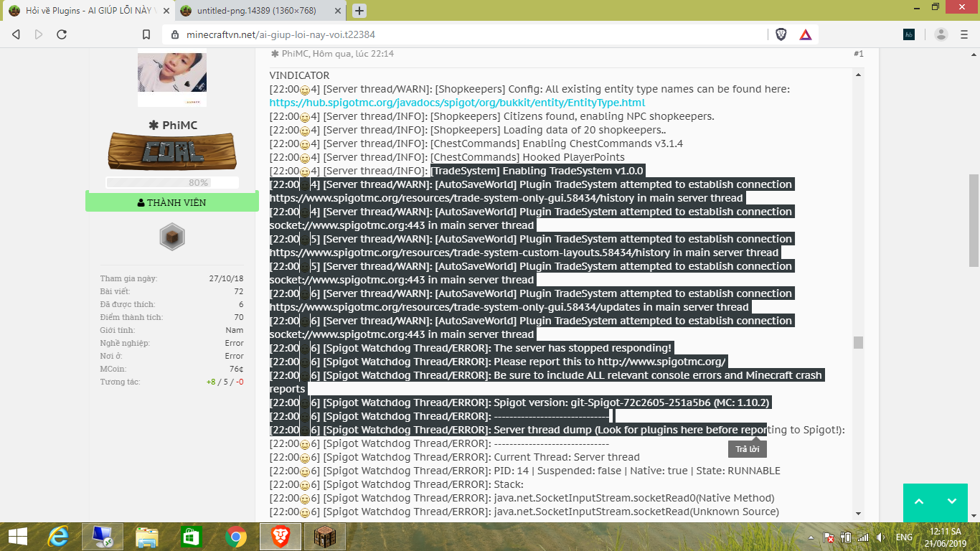Image resolution: width=980 pixels, height=551 pixels.
Task: Reload the minecraftvn.net page
Action: [62, 34]
